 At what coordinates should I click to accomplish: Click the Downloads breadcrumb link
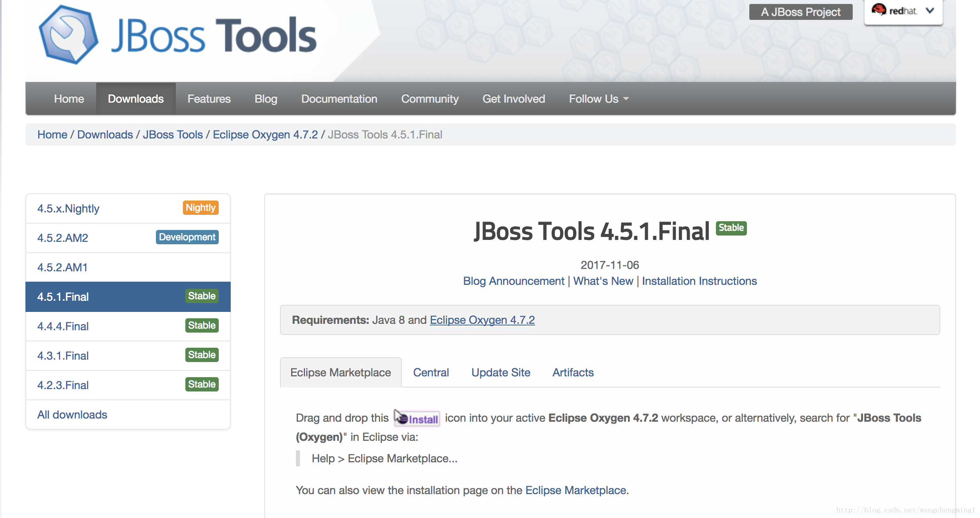[105, 134]
